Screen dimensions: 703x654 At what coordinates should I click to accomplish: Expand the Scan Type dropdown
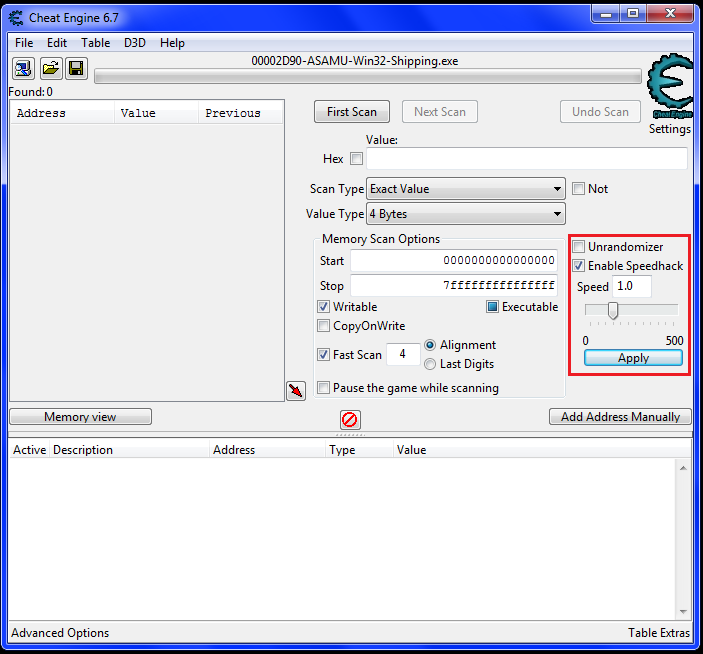tap(466, 189)
